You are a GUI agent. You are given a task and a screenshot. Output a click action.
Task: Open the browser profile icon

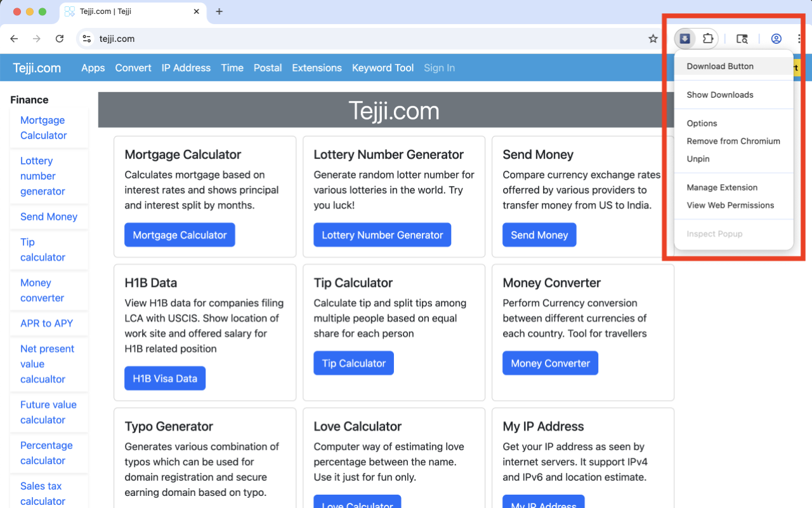(776, 39)
